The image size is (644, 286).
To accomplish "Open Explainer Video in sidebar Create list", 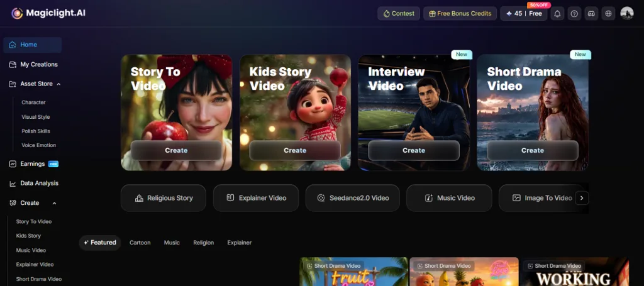I will tap(35, 265).
